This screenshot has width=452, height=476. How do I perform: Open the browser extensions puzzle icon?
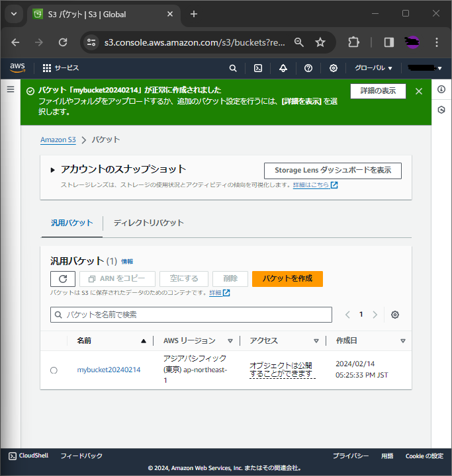click(x=353, y=42)
